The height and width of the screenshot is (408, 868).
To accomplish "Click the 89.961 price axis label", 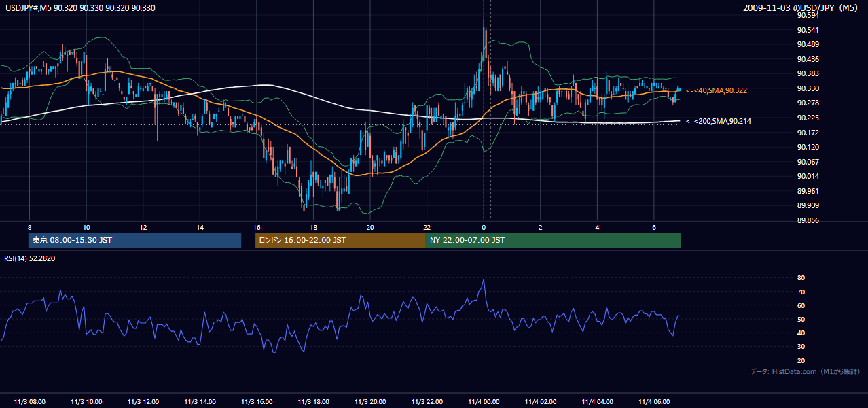I will 808,191.
